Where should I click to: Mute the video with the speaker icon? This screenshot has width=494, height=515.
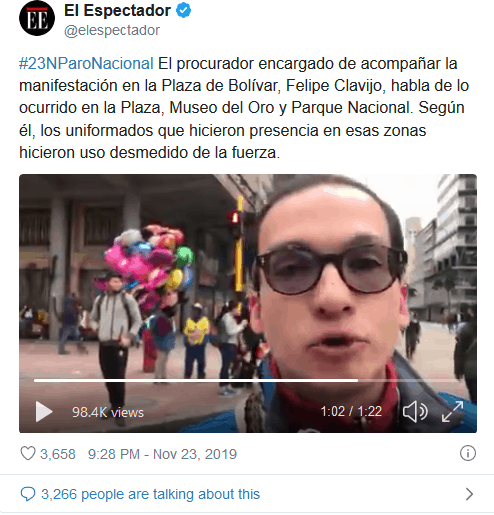click(x=415, y=412)
